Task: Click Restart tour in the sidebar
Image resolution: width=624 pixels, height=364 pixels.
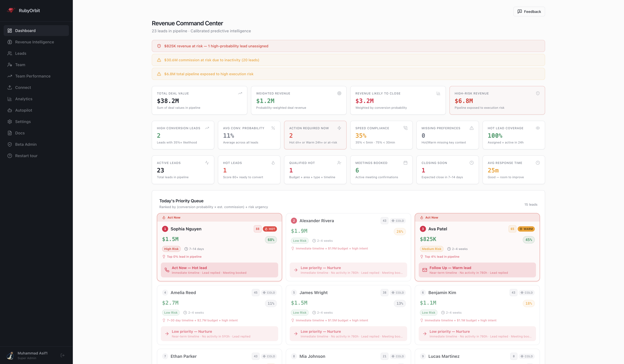Action: [x=36, y=156]
